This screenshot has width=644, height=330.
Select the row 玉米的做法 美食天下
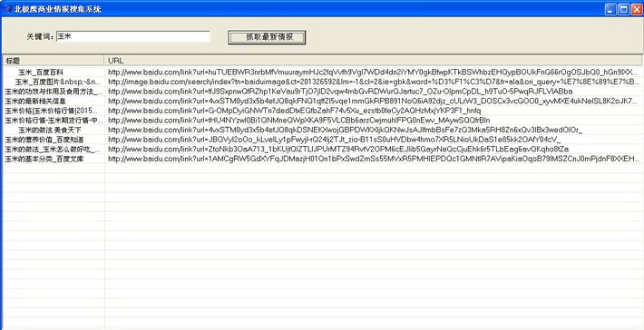pos(323,130)
